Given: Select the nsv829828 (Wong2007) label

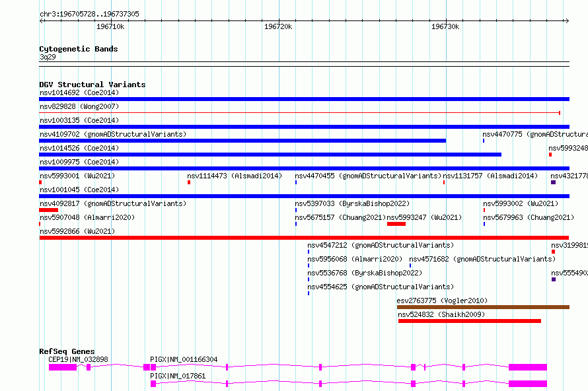Looking at the screenshot, I should coord(79,106).
